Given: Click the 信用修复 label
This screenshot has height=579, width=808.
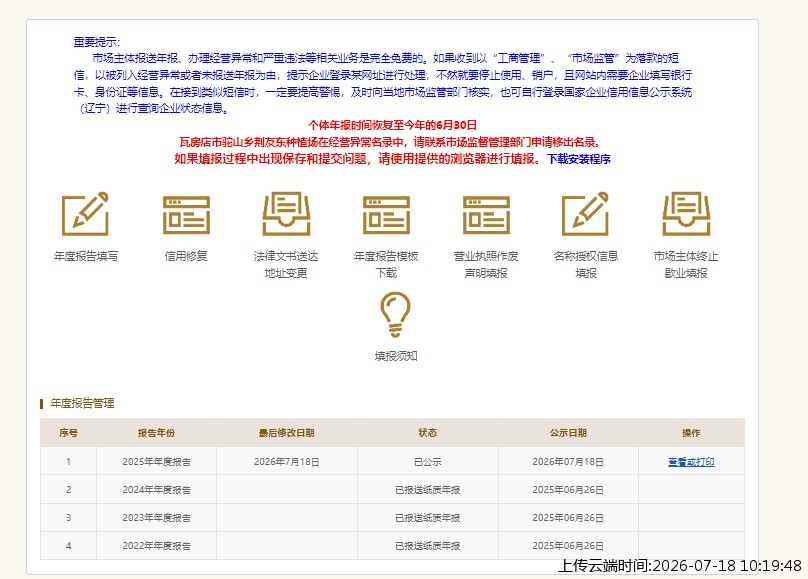Looking at the screenshot, I should (186, 256).
